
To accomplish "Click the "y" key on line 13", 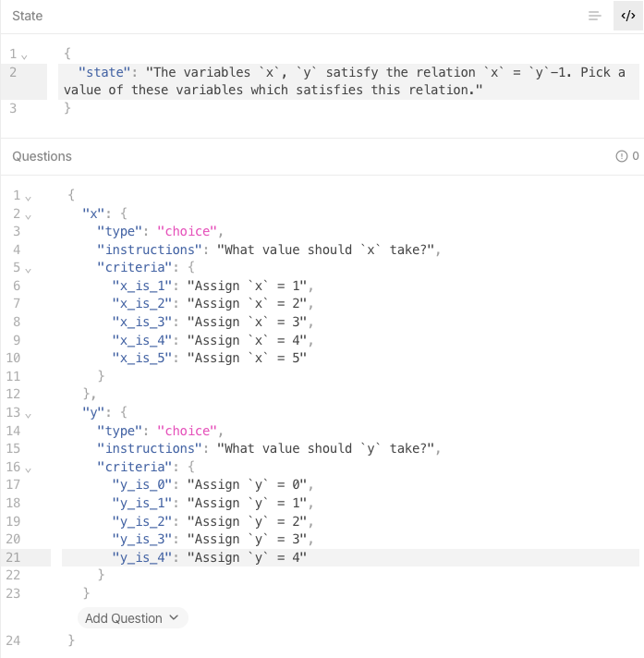I will 93,412.
